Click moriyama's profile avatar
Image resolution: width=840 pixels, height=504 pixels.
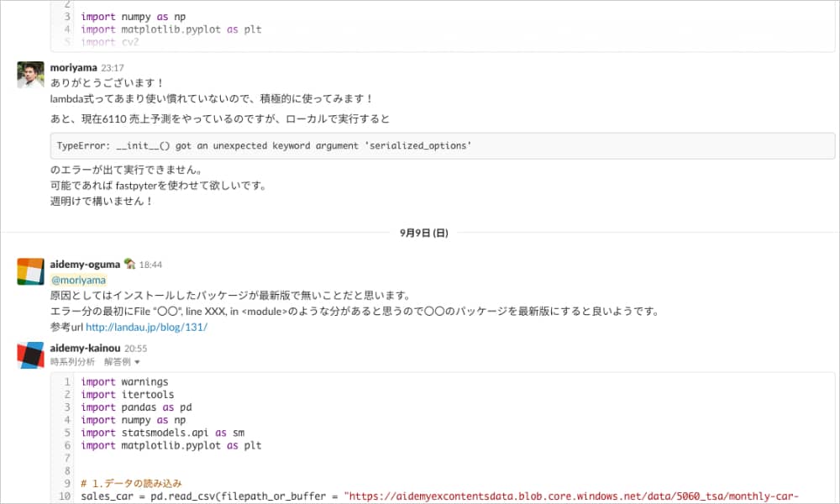(x=29, y=76)
